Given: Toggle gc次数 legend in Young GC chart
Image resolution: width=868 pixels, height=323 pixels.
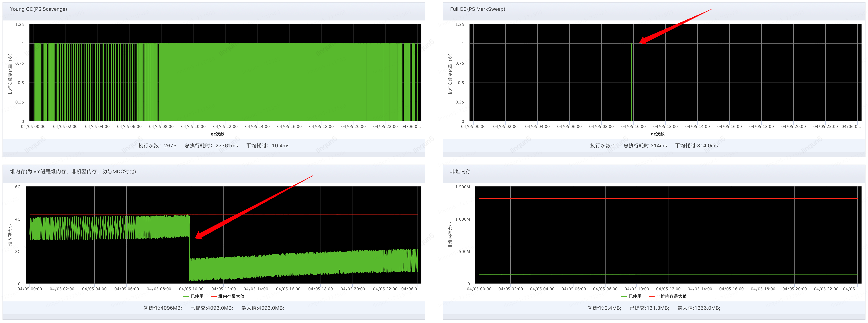Looking at the screenshot, I should [214, 134].
